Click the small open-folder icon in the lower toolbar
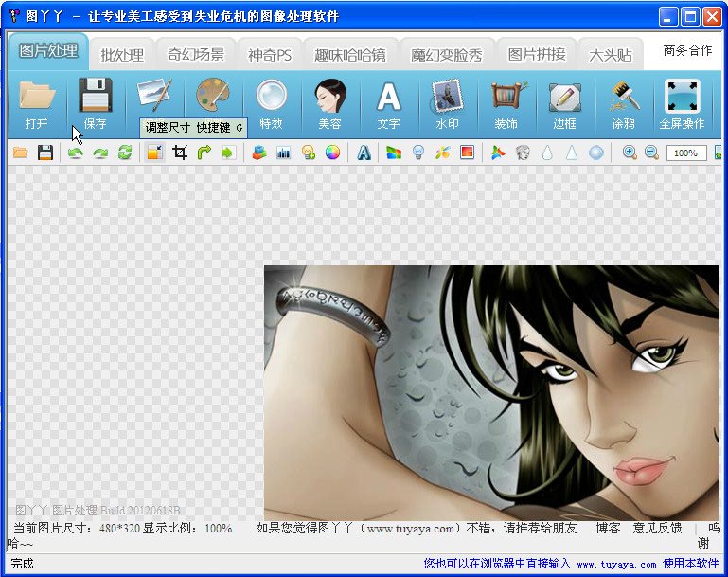 click(21, 153)
